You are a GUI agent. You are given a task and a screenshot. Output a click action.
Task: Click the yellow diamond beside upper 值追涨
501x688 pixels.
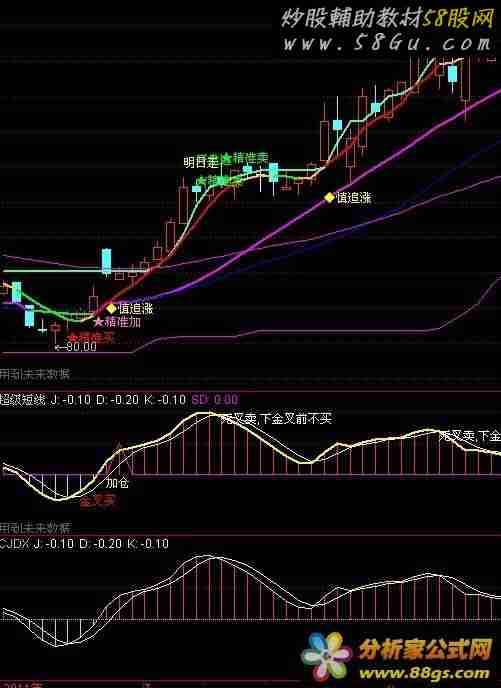coord(329,198)
